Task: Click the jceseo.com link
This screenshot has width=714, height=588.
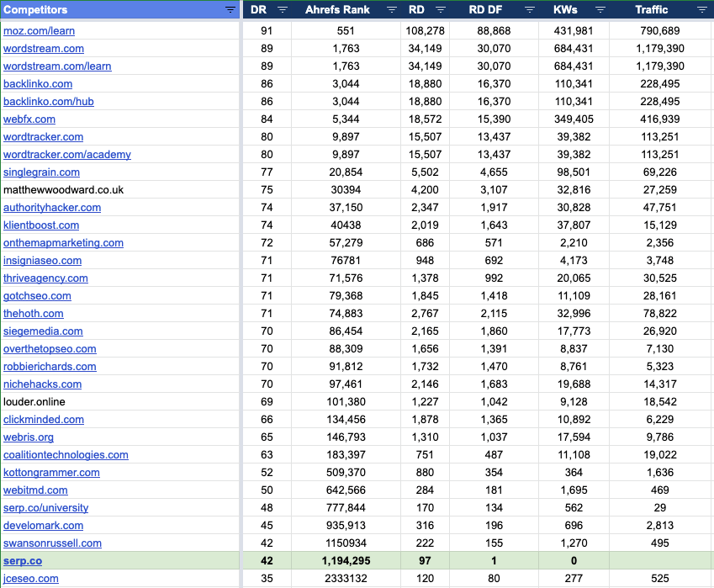Action: pyautogui.click(x=31, y=579)
